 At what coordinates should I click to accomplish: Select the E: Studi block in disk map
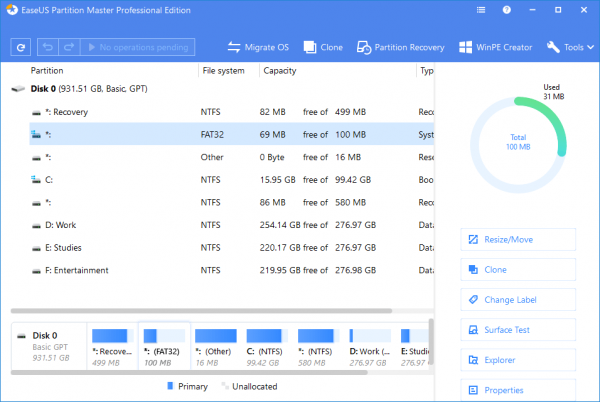point(414,347)
